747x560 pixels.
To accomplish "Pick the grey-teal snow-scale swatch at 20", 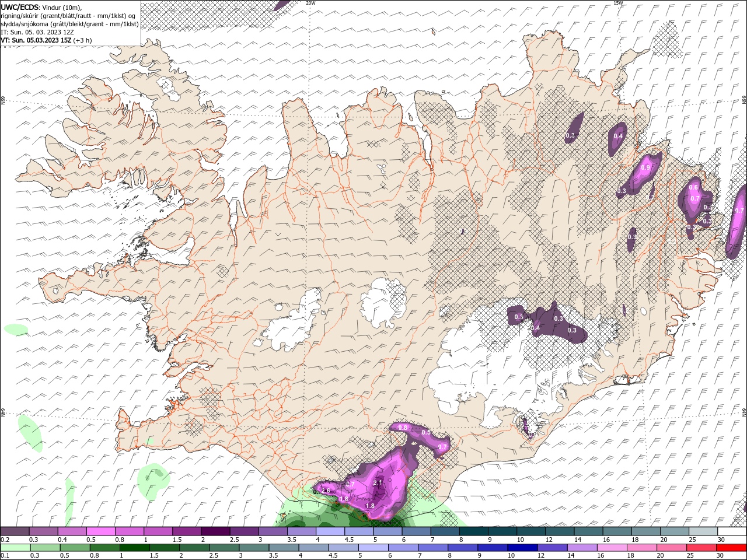I will [x=675, y=531].
